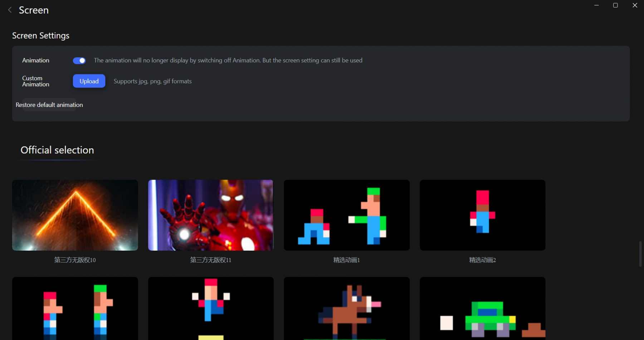Screen dimensions: 644x340
Task: Choose the Iron Man animation thumbnail
Action: 211,215
